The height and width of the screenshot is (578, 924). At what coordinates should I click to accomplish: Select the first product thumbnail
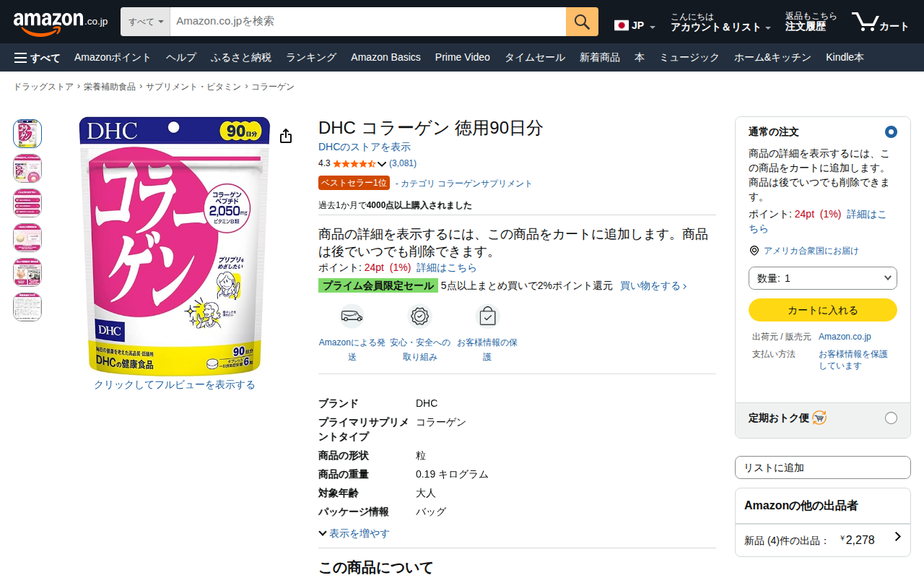[x=27, y=134]
